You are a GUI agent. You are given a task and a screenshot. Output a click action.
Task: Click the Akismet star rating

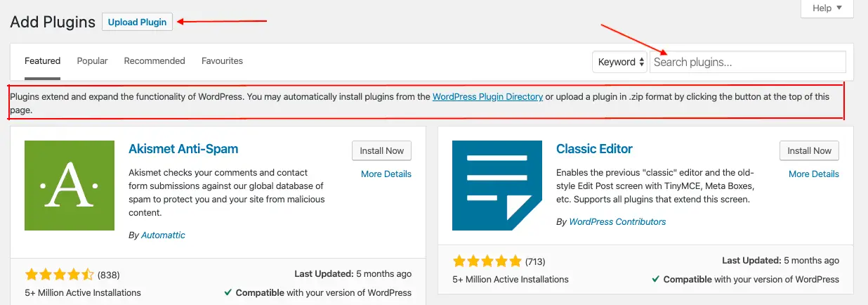59,274
